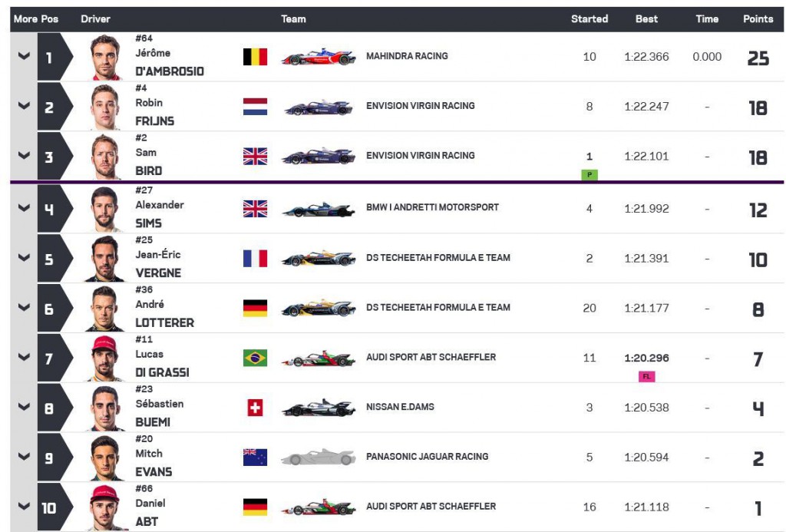Open Sam Bird's driver photo
This screenshot has height=532, width=786.
pos(105,157)
